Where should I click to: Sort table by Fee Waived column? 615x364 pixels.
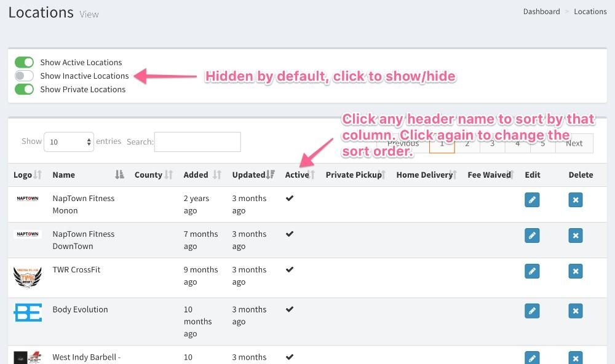pyautogui.click(x=491, y=175)
